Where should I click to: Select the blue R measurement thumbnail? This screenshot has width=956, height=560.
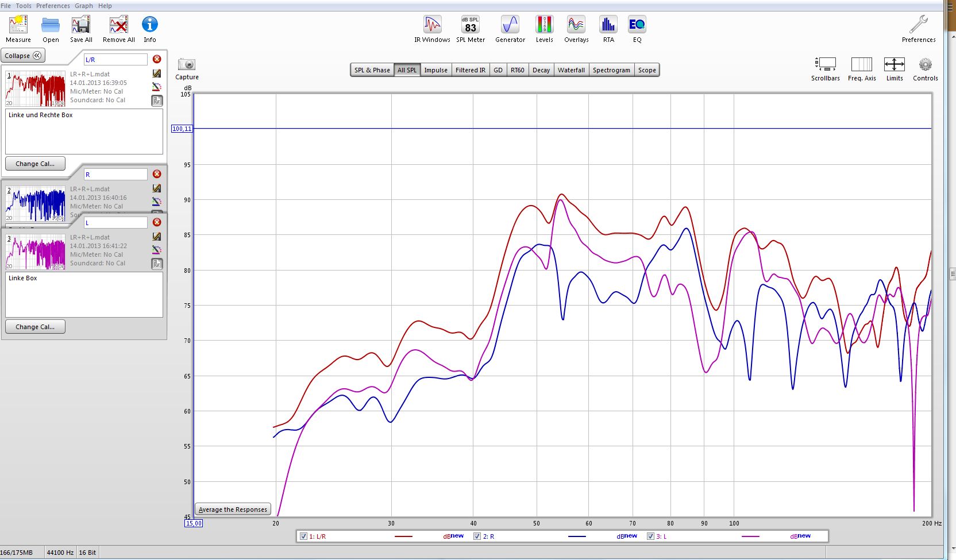click(x=36, y=203)
